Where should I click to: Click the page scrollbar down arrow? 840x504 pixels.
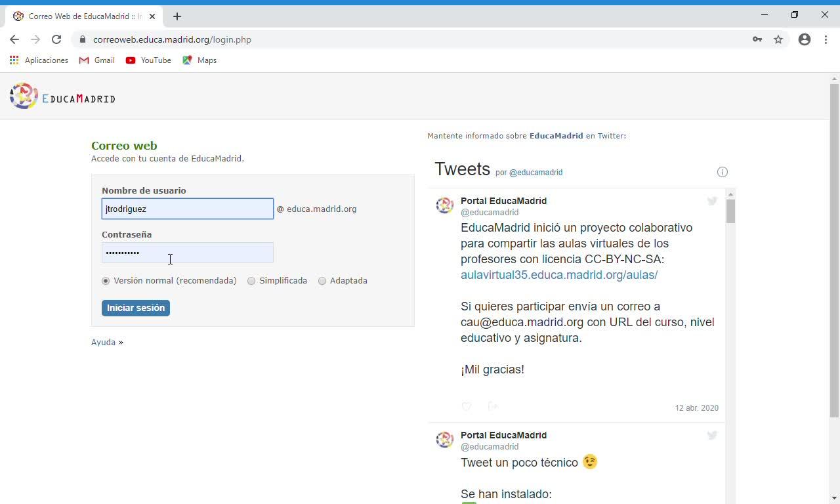pos(834,498)
